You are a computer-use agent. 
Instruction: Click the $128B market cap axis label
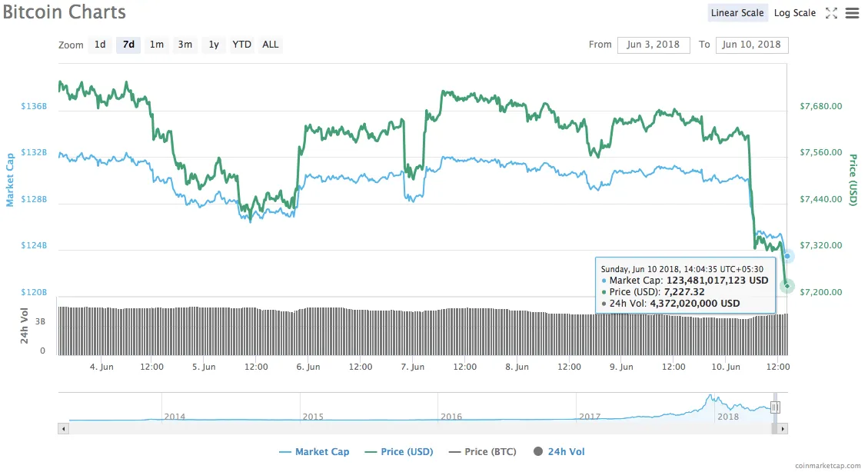[x=34, y=199]
